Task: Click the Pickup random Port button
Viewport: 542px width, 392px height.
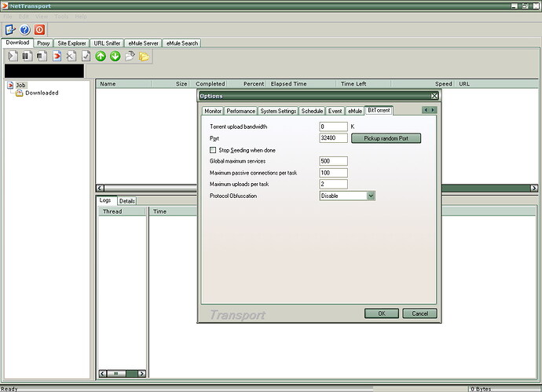Action: pyautogui.click(x=386, y=138)
